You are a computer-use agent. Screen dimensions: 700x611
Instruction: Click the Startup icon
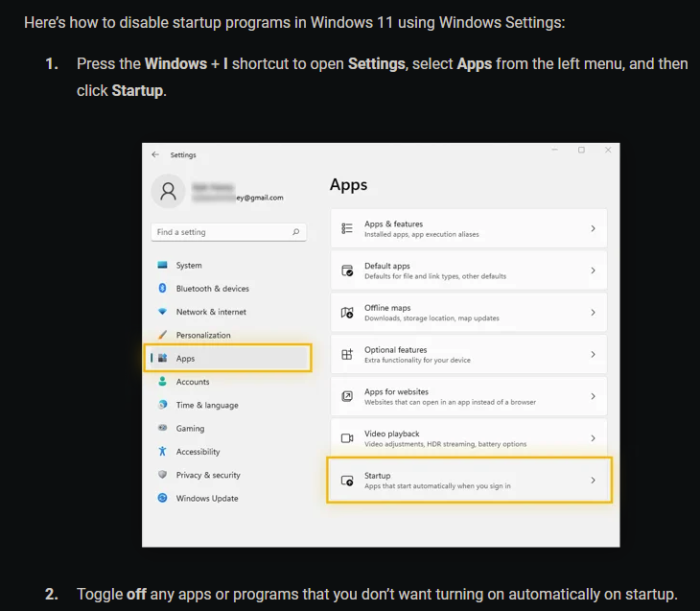[347, 480]
